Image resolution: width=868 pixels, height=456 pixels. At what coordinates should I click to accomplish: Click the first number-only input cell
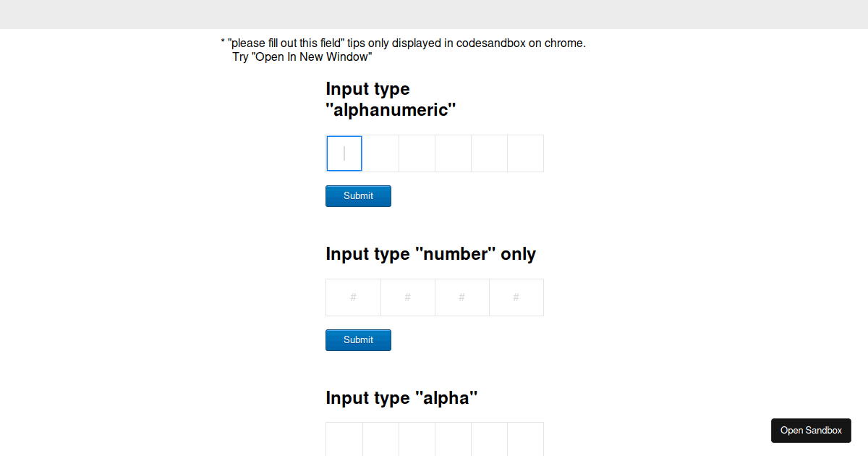(353, 297)
